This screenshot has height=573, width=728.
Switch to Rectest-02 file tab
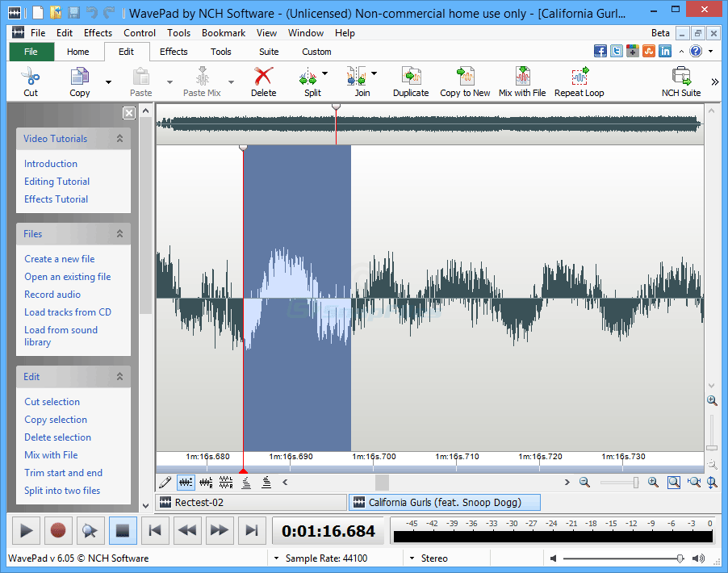click(251, 503)
